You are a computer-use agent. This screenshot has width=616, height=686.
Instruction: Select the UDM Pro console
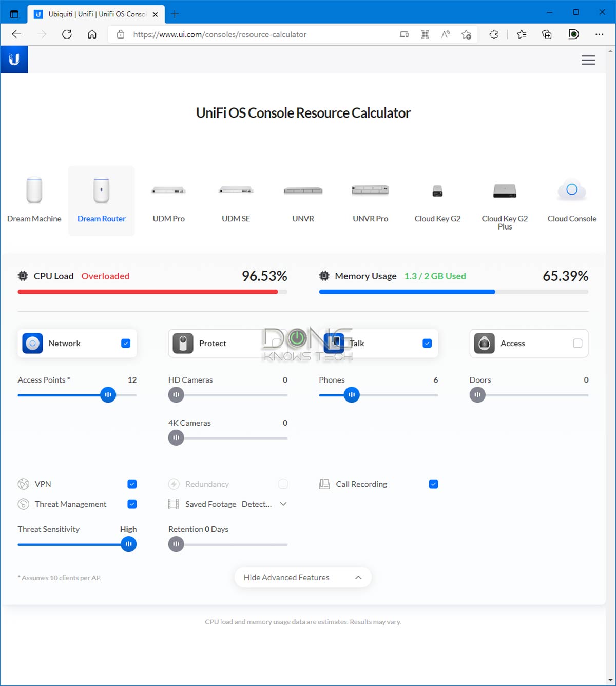click(169, 201)
